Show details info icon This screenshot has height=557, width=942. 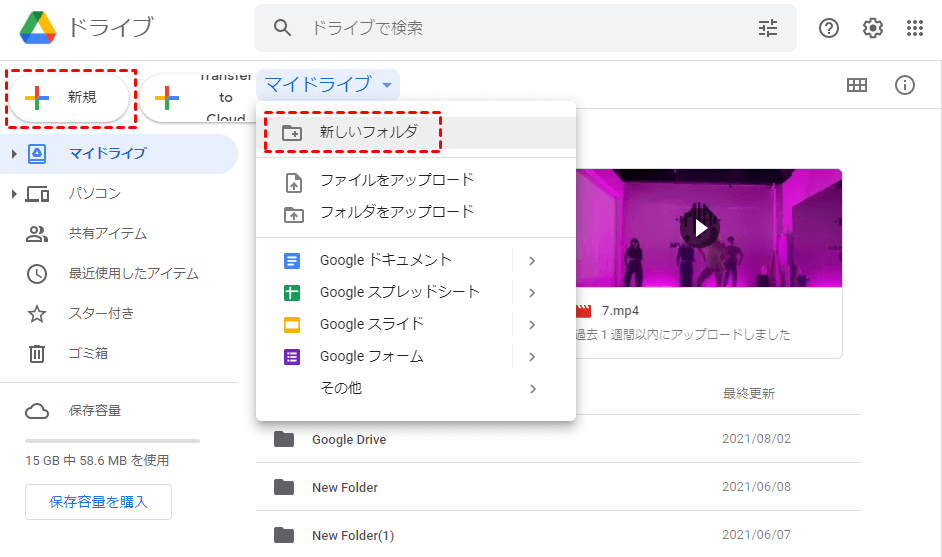[x=905, y=85]
